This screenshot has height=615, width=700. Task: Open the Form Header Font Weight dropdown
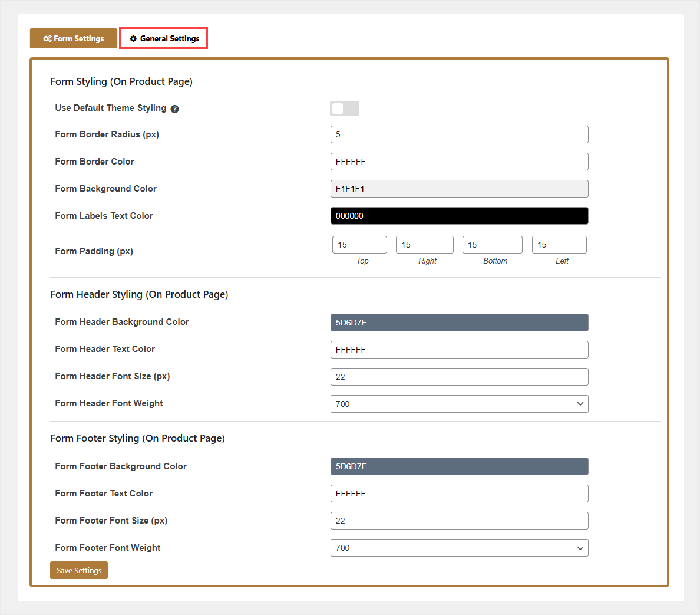[x=459, y=404]
